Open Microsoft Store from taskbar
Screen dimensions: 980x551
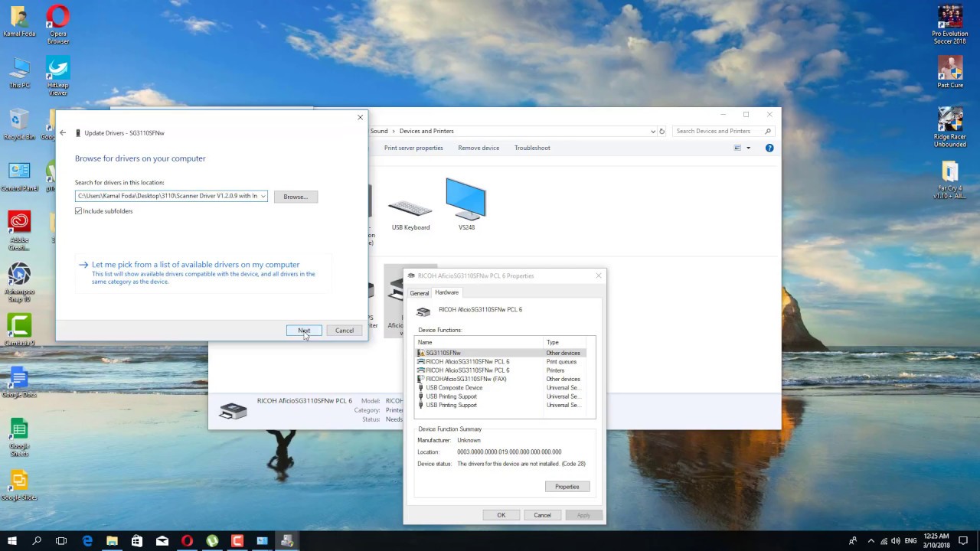[x=137, y=541]
